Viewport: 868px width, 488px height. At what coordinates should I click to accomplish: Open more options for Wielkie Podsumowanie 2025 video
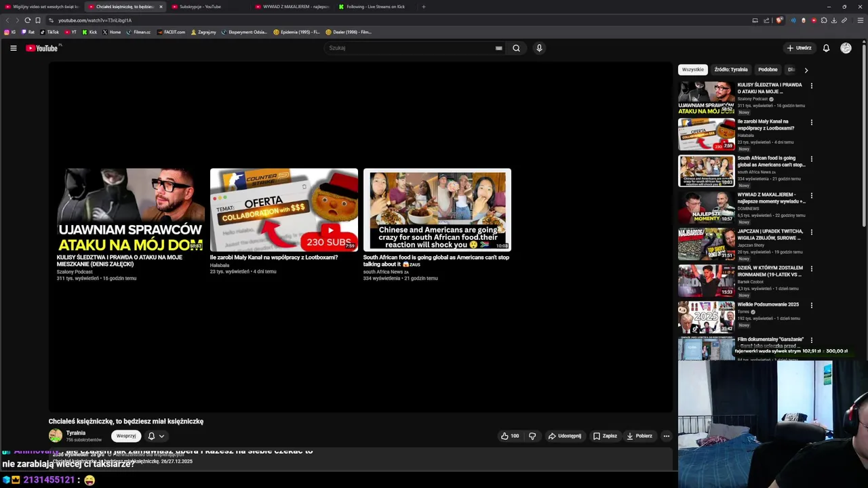(811, 306)
